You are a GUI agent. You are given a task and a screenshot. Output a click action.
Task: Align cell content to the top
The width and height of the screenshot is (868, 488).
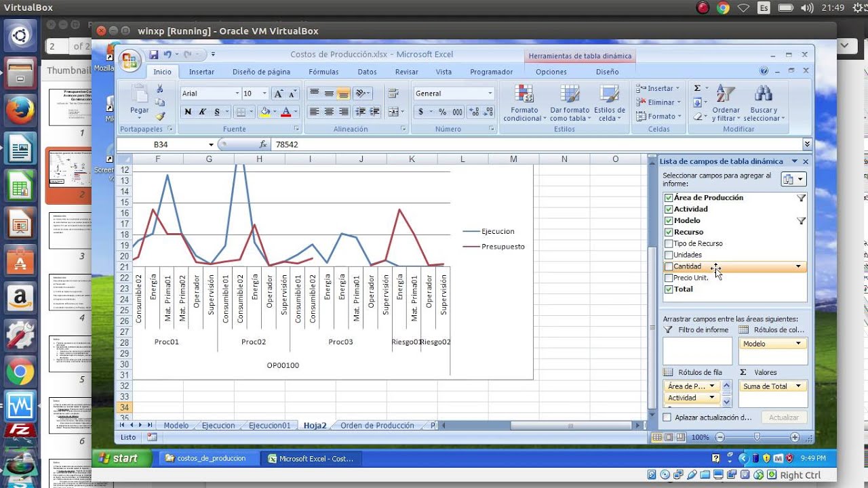point(314,94)
